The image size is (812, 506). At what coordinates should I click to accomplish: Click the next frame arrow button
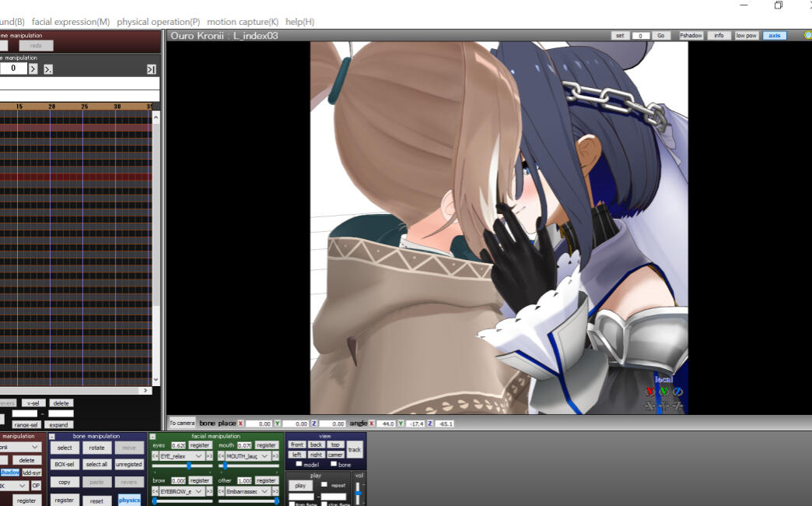(33, 69)
